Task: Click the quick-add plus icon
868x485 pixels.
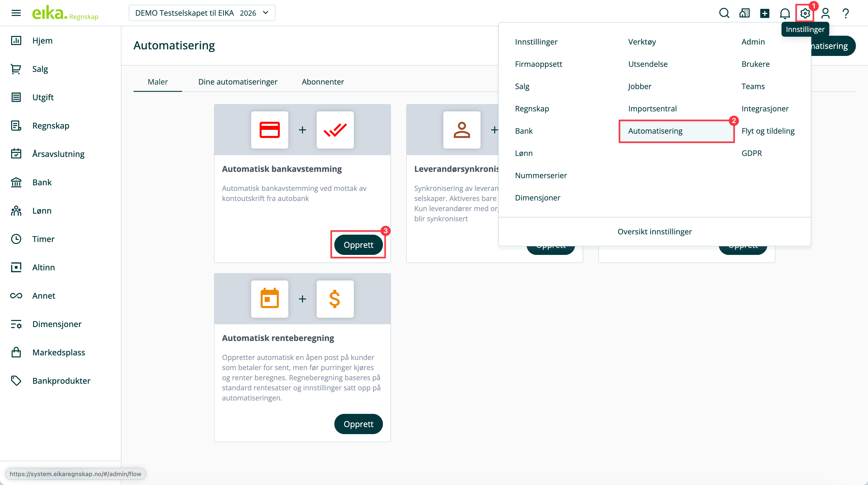Action: click(765, 13)
